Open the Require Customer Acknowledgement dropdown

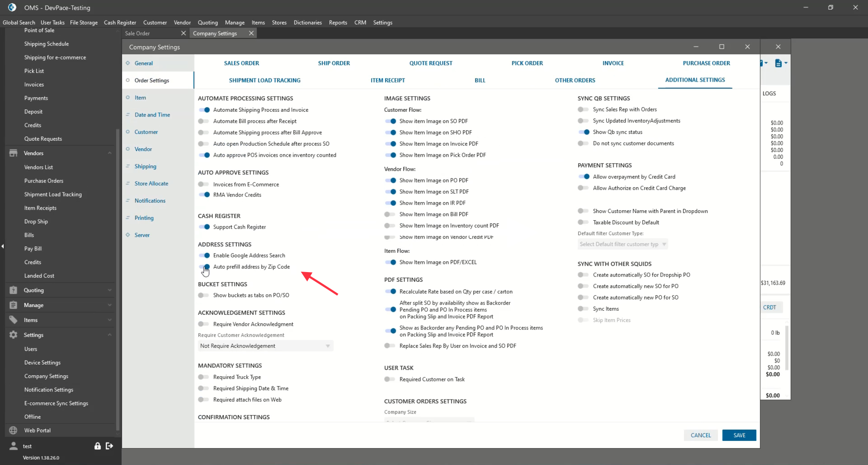pyautogui.click(x=265, y=346)
